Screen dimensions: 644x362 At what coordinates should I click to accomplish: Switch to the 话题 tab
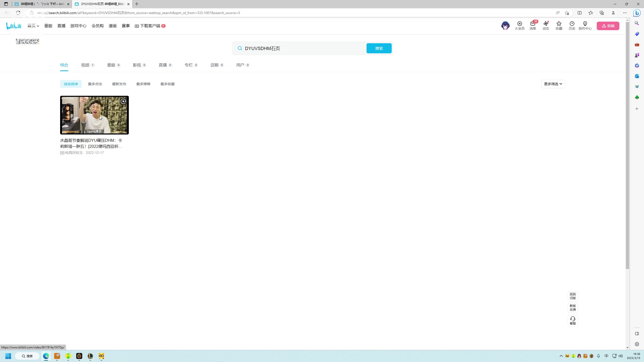[x=217, y=65]
